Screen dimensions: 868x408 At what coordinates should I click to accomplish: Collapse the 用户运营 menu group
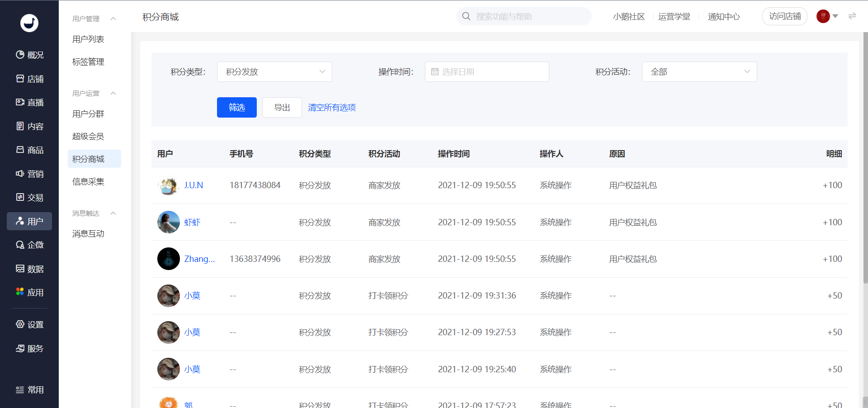113,93
